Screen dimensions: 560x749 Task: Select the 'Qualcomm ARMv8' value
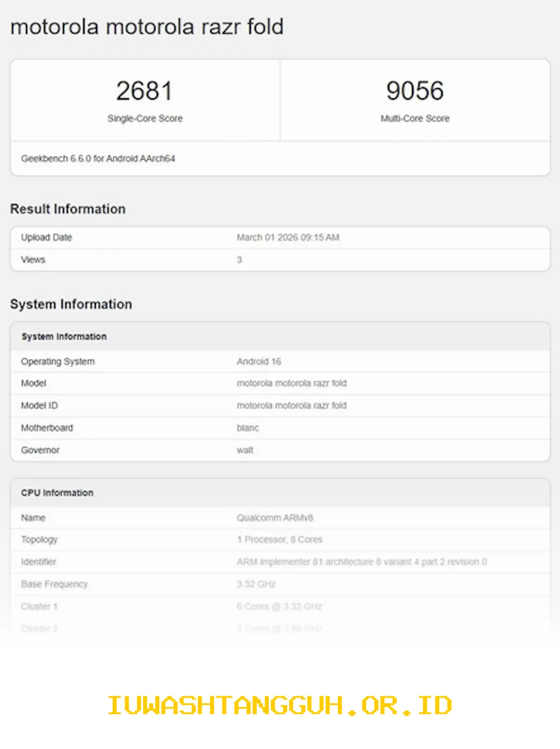tap(275, 518)
